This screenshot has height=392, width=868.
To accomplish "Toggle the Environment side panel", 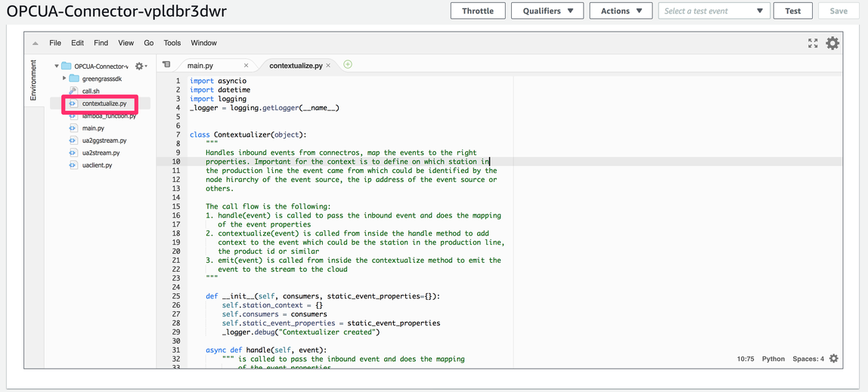I will [33, 80].
